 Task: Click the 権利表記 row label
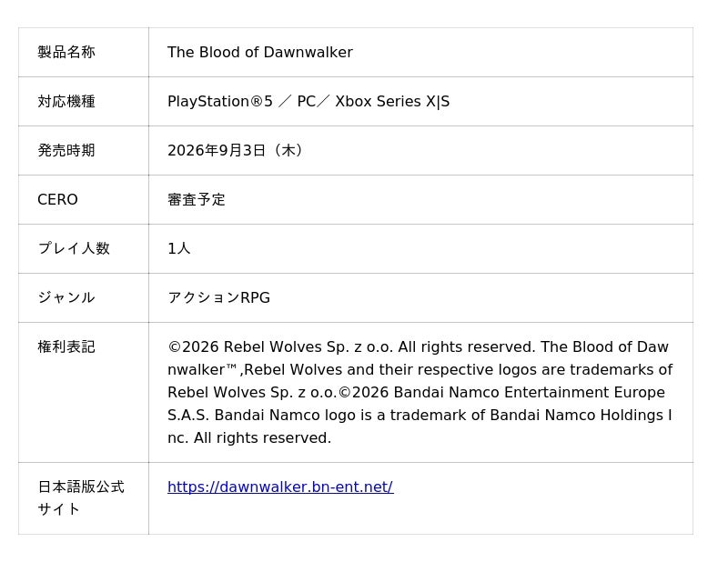pyautogui.click(x=66, y=347)
